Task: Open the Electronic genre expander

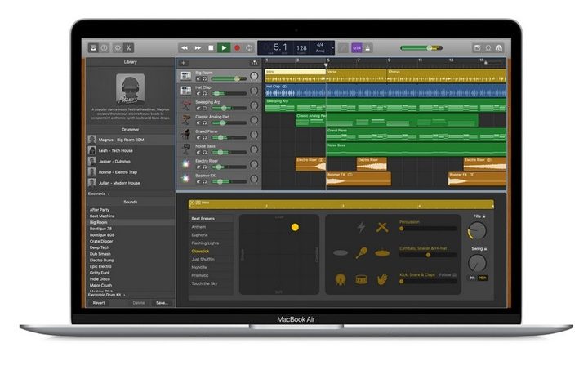Action: (98, 194)
